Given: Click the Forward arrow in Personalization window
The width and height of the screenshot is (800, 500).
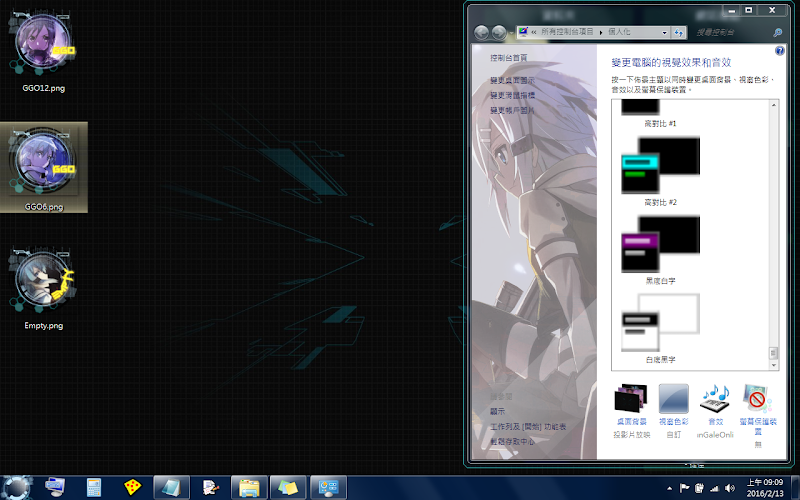Looking at the screenshot, I should 499,33.
